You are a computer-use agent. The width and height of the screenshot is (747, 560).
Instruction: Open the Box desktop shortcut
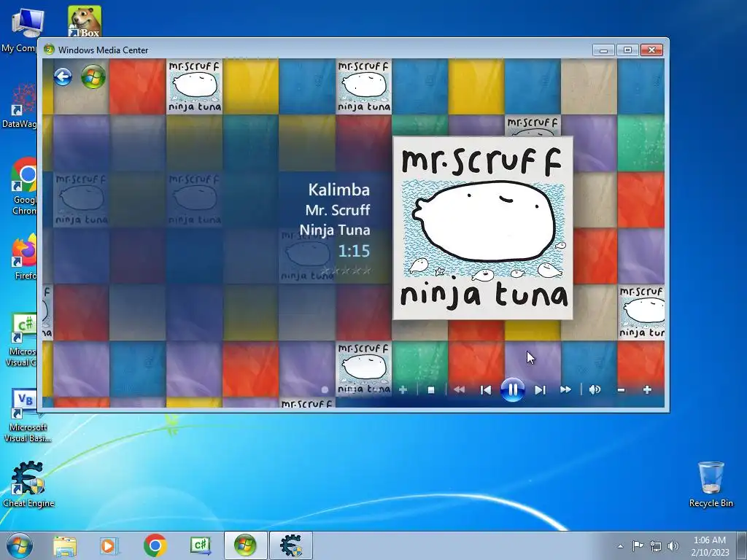point(85,21)
